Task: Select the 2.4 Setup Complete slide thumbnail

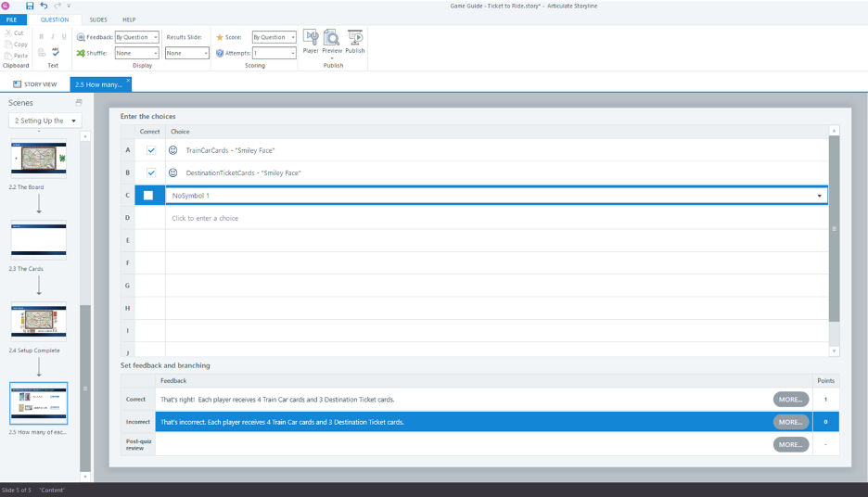Action: click(x=39, y=322)
